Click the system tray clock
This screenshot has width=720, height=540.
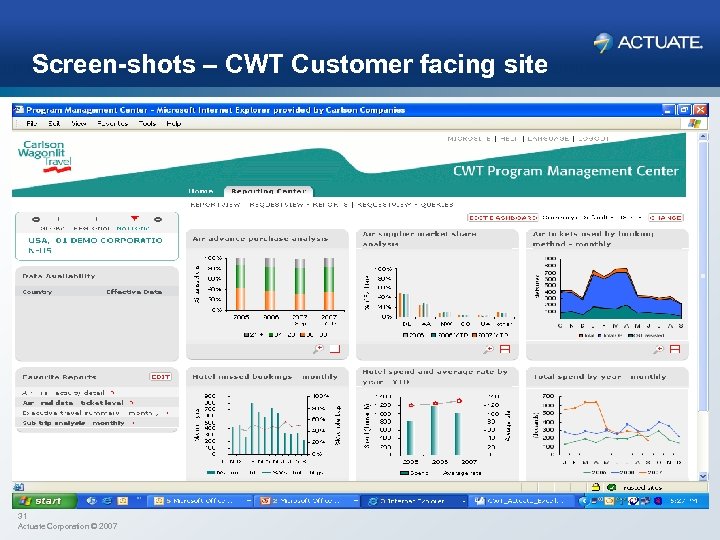684,501
